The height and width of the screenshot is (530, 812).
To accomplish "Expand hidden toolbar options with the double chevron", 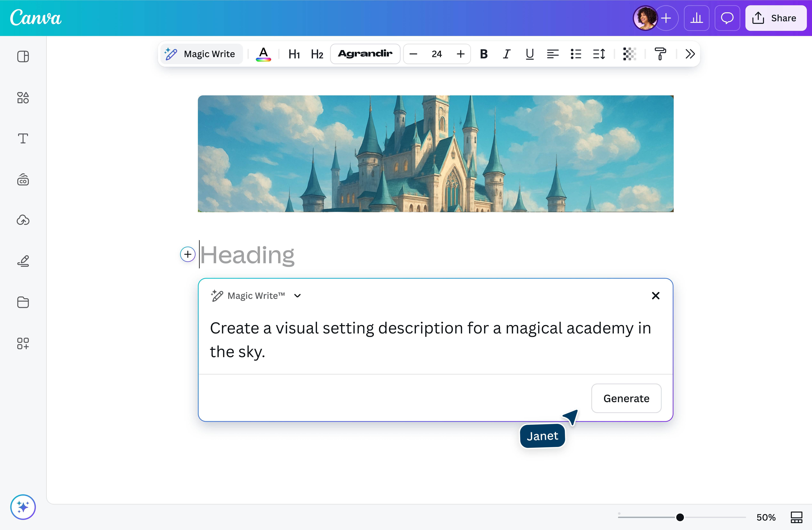I will tap(690, 54).
